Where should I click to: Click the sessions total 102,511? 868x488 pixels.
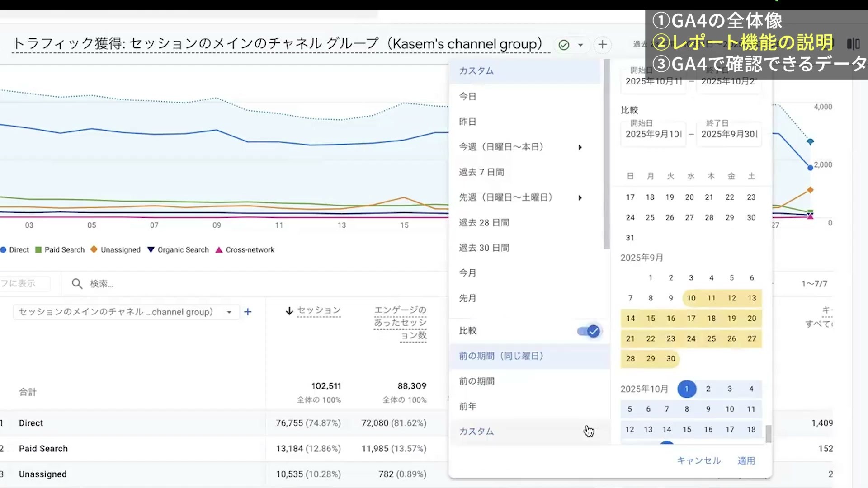[x=326, y=386]
